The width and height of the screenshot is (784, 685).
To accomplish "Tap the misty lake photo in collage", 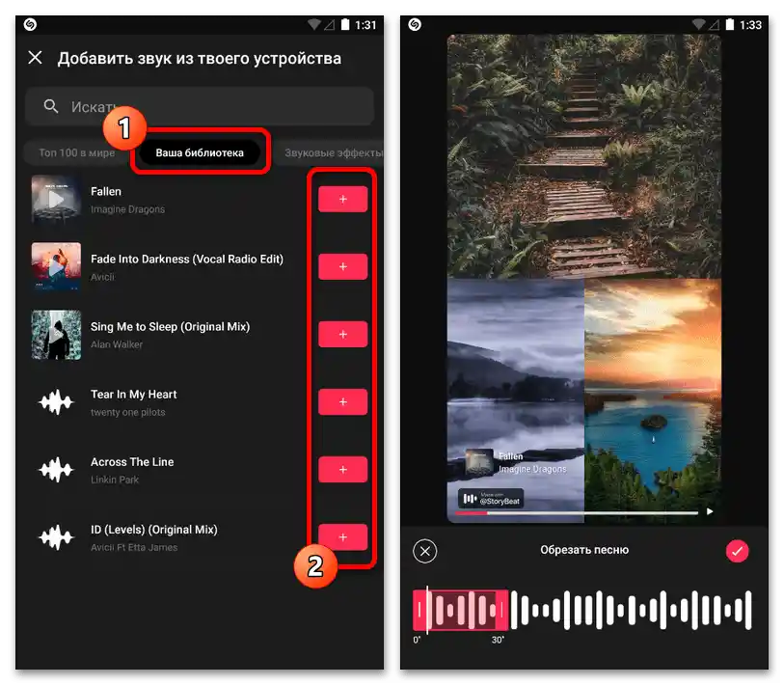I will click(x=516, y=400).
